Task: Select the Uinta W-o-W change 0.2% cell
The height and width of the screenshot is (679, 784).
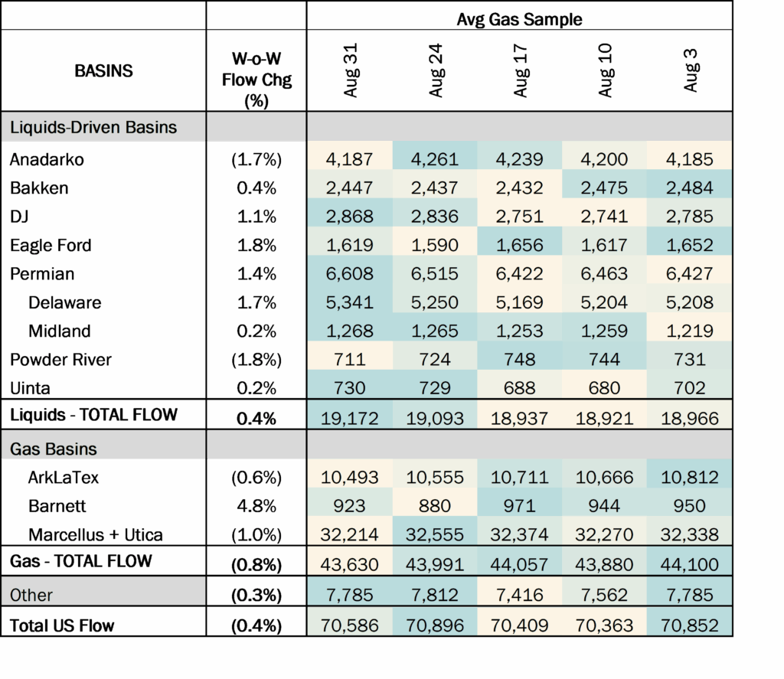Action: point(256,387)
